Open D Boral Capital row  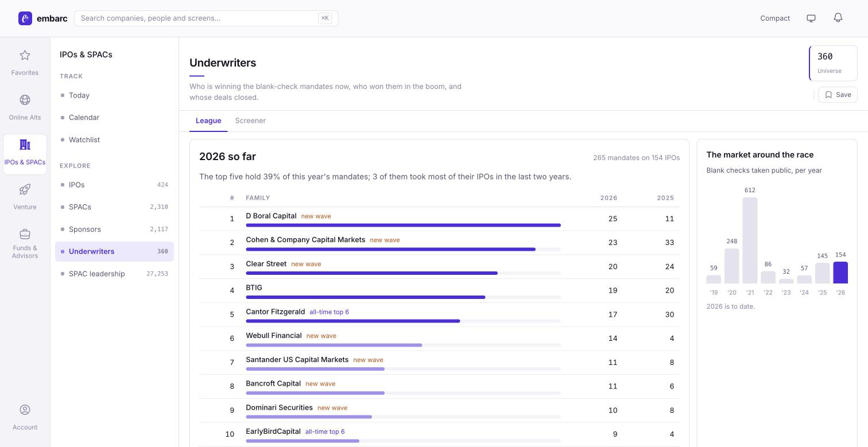(x=440, y=219)
